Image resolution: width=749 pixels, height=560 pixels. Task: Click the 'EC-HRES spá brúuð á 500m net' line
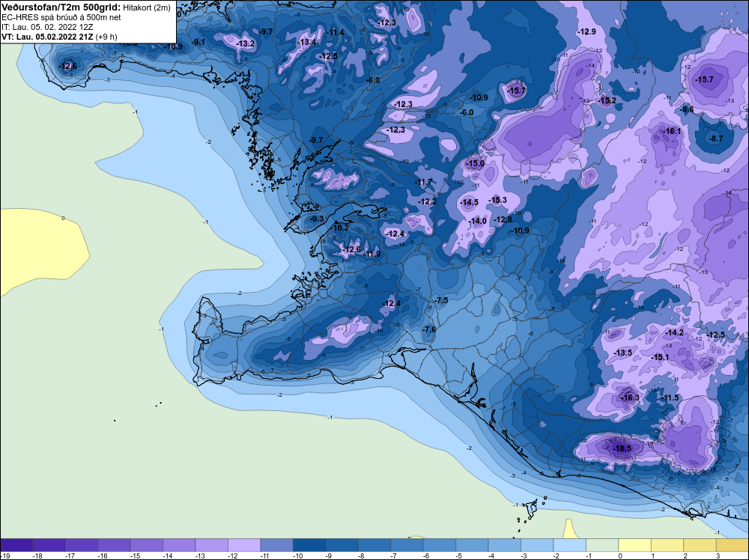pos(61,18)
